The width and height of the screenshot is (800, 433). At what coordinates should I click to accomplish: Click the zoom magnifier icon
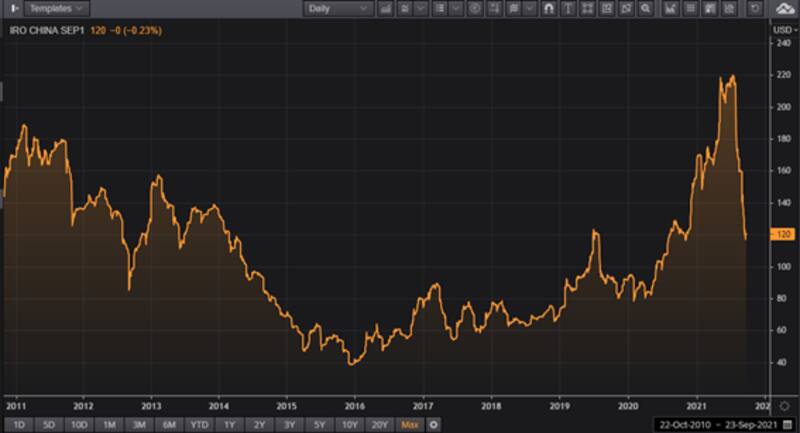pyautogui.click(x=646, y=8)
